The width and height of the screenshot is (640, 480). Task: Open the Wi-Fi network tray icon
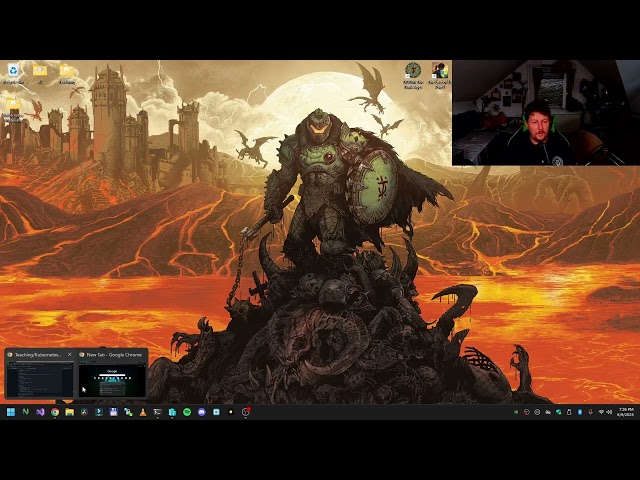[x=601, y=412]
